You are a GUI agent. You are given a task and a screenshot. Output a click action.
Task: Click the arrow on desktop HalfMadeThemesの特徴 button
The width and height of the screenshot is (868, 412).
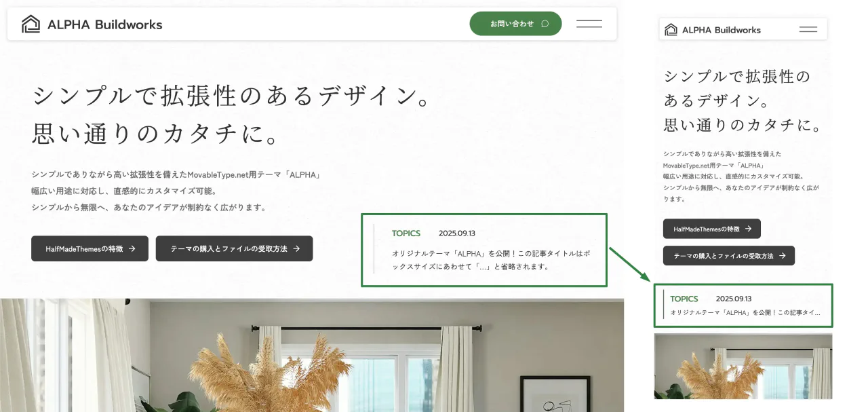click(132, 248)
